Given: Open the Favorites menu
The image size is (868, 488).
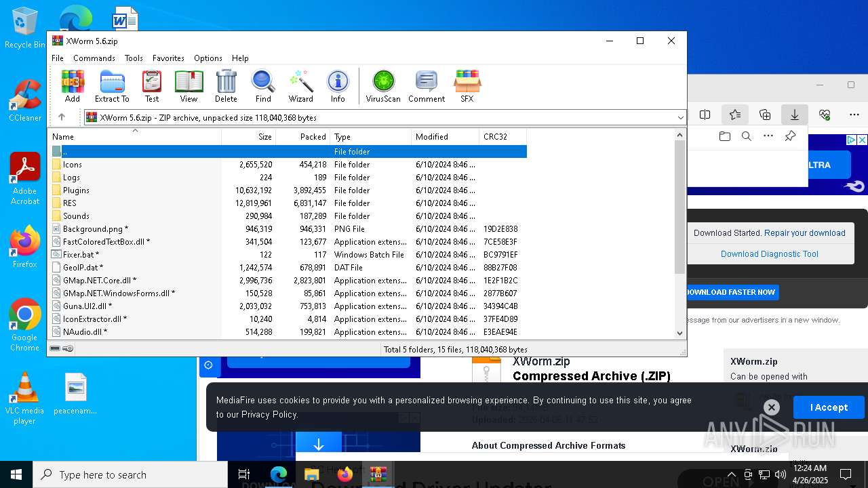Looking at the screenshot, I should click(x=168, y=58).
